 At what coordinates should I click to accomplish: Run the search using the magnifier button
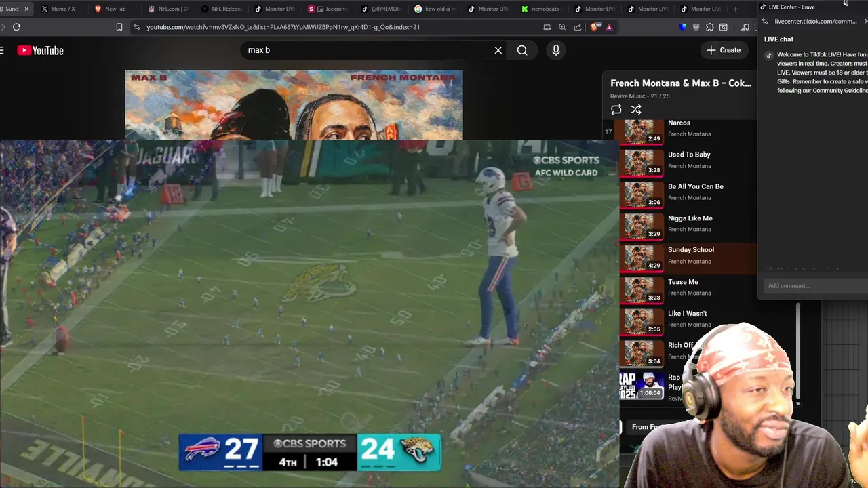pyautogui.click(x=522, y=50)
